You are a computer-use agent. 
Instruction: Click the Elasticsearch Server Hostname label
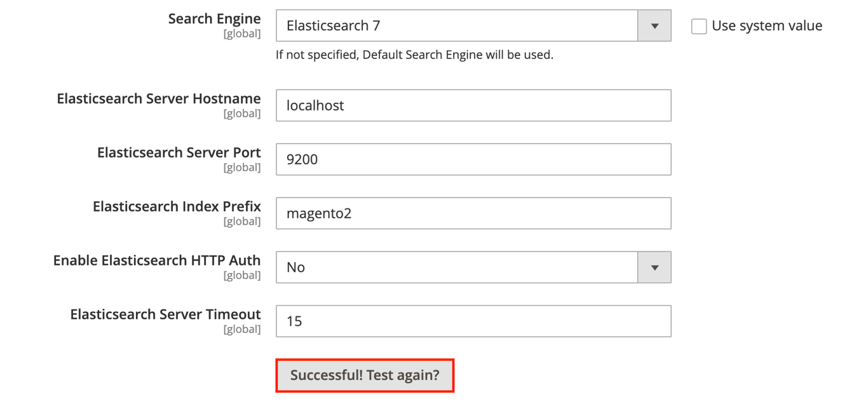(x=158, y=98)
